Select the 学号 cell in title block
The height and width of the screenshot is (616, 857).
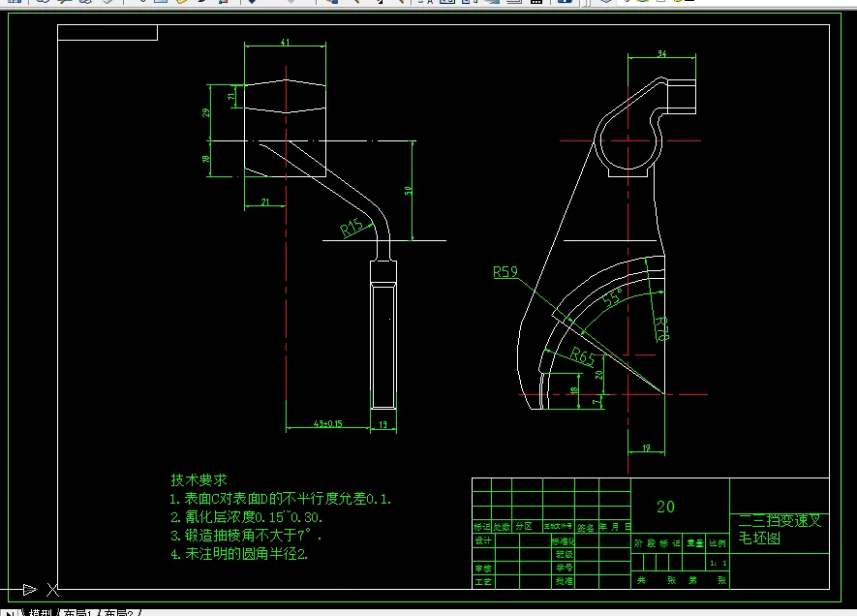(565, 568)
